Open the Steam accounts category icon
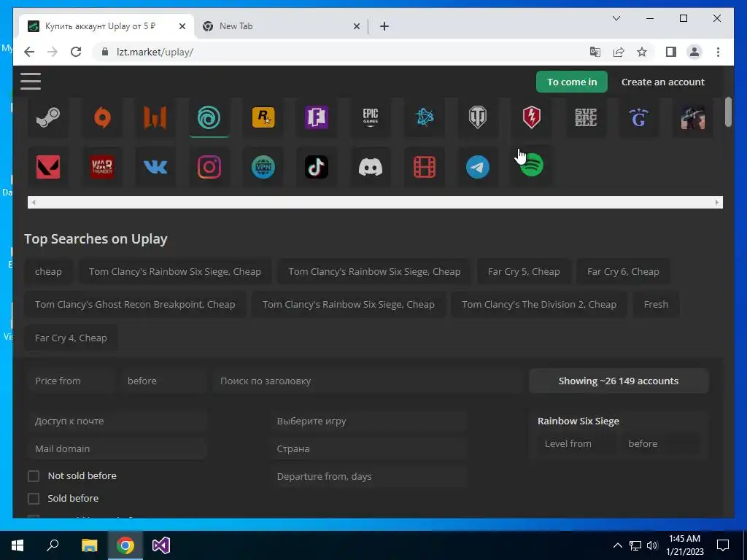 pos(48,117)
